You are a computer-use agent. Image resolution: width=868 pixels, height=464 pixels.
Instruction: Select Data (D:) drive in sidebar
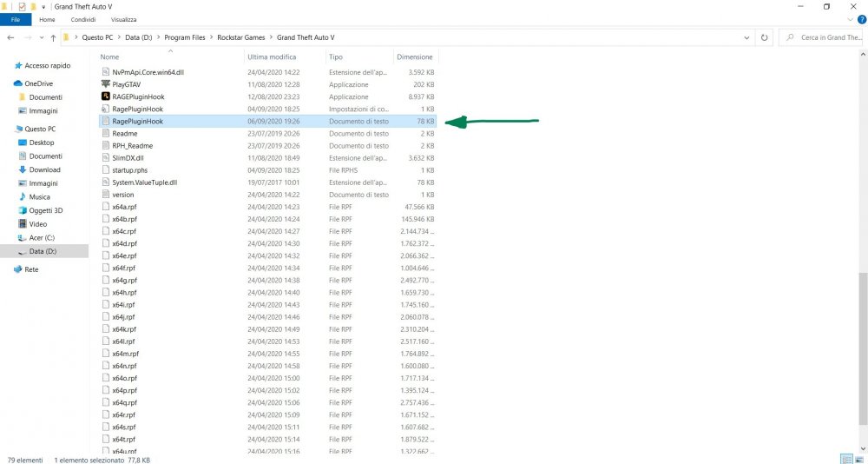pos(37,251)
